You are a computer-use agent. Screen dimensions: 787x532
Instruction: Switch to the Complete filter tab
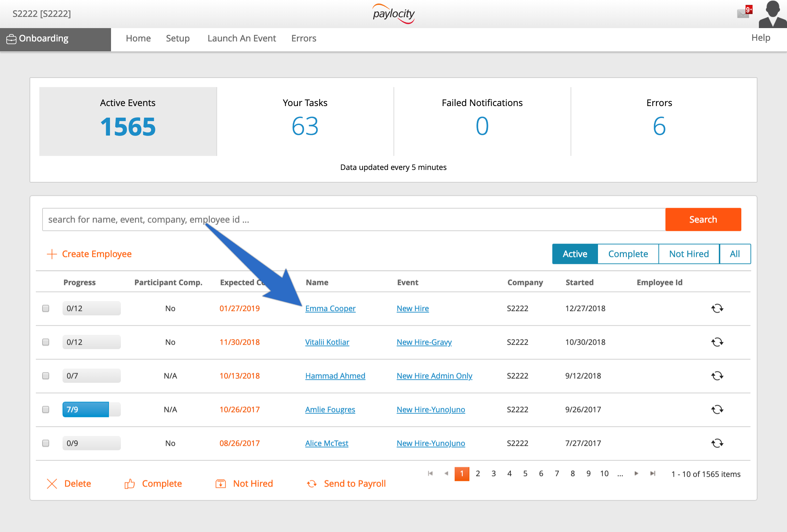point(628,254)
